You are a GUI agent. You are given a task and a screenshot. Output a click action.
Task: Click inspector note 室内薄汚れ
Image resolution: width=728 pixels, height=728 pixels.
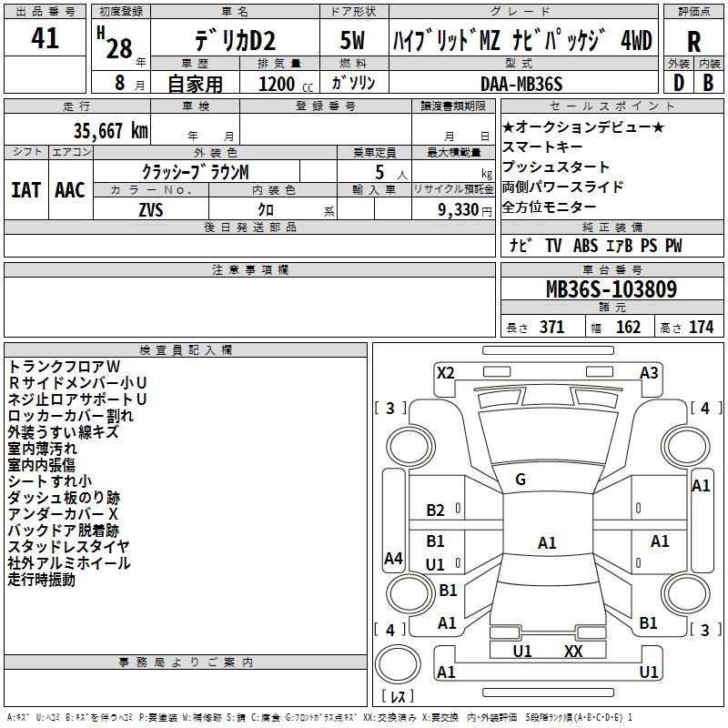[42, 449]
